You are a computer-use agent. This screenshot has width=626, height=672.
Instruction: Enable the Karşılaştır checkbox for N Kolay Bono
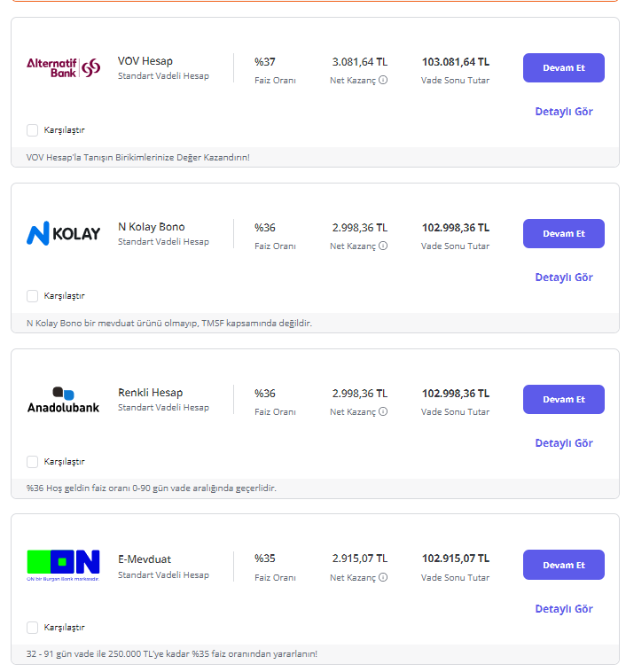pyautogui.click(x=33, y=296)
